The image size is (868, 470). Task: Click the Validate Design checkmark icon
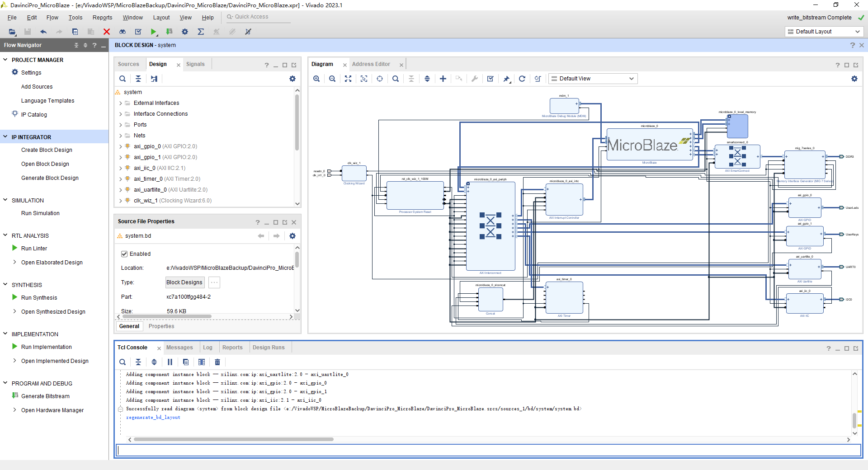click(491, 79)
